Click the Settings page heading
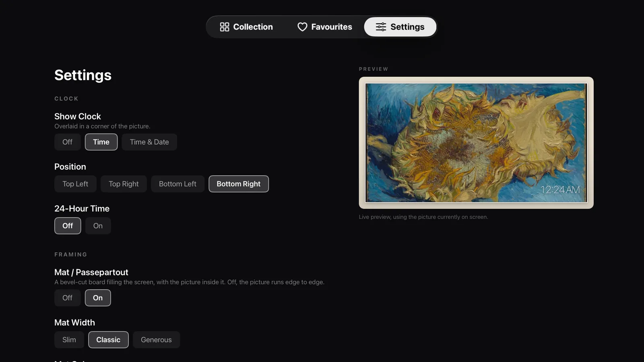Viewport: 644px width, 362px height. point(83,75)
